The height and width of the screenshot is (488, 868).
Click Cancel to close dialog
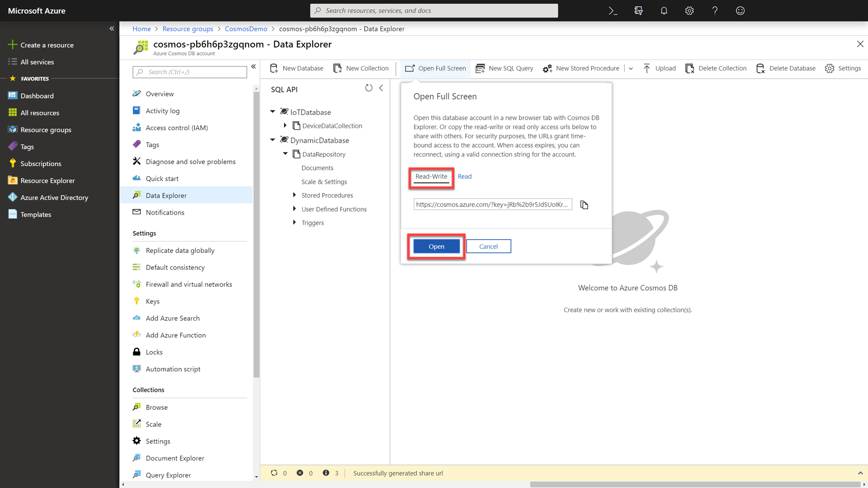488,246
